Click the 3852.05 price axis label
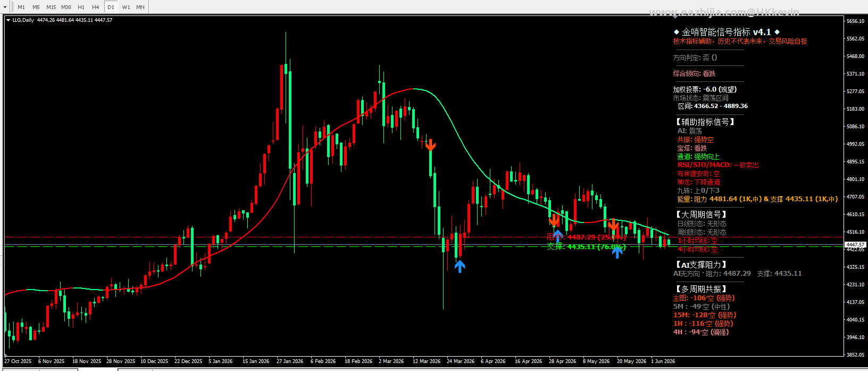The image size is (868, 371). click(x=855, y=355)
